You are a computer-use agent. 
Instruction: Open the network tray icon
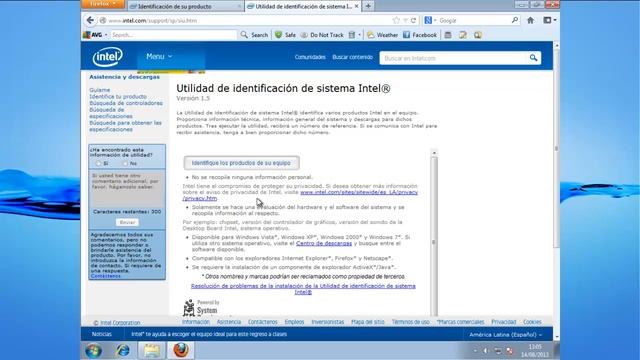(x=498, y=351)
